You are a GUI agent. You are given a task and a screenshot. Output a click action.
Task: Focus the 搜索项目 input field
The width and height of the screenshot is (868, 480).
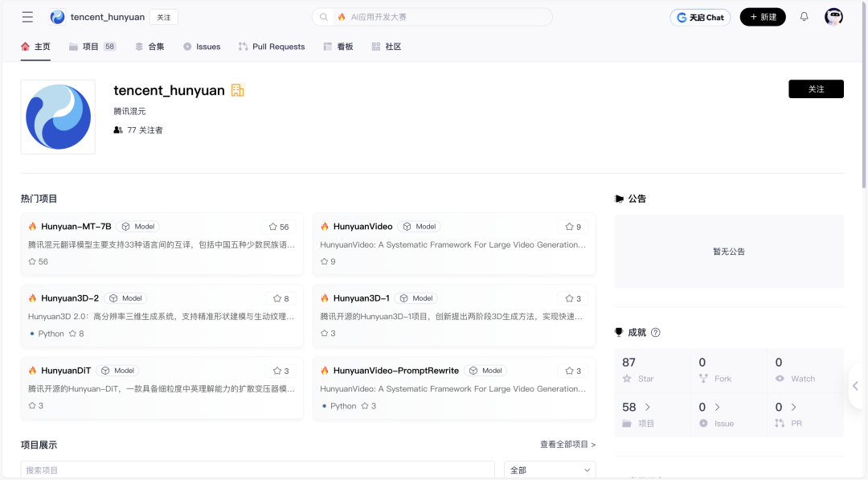[257, 470]
